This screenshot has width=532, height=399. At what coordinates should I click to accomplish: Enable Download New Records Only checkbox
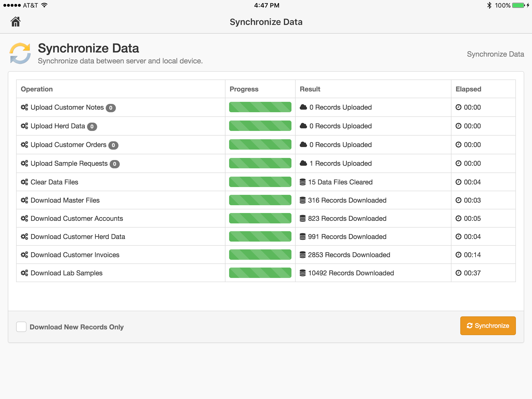[x=21, y=327]
